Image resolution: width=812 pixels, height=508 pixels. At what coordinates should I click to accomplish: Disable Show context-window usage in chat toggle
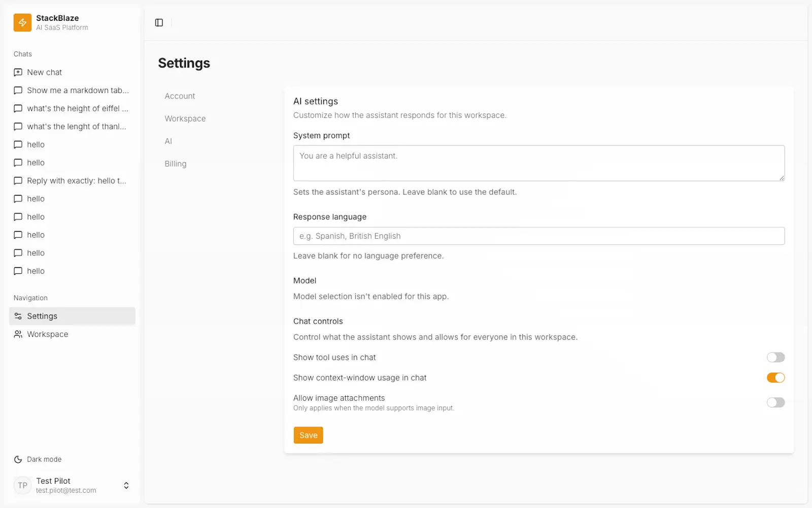tap(775, 377)
